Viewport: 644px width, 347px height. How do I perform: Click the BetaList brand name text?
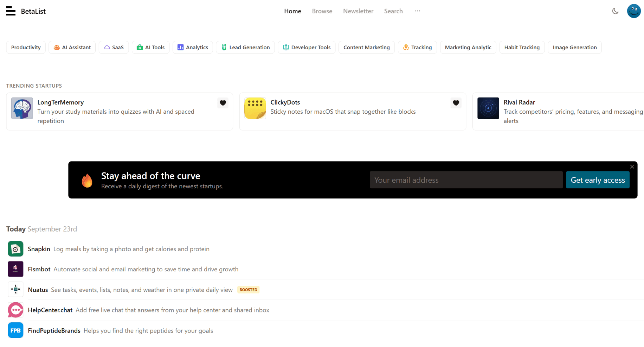[33, 11]
